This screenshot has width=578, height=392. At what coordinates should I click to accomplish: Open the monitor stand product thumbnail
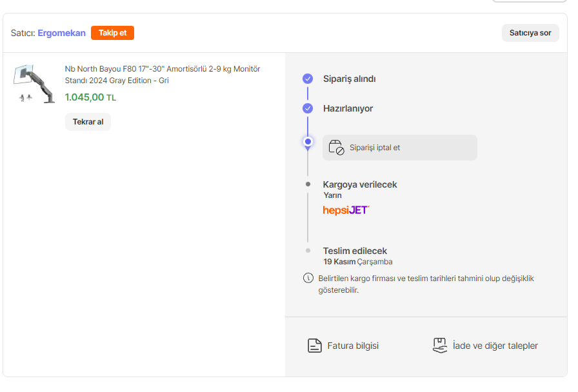point(34,84)
